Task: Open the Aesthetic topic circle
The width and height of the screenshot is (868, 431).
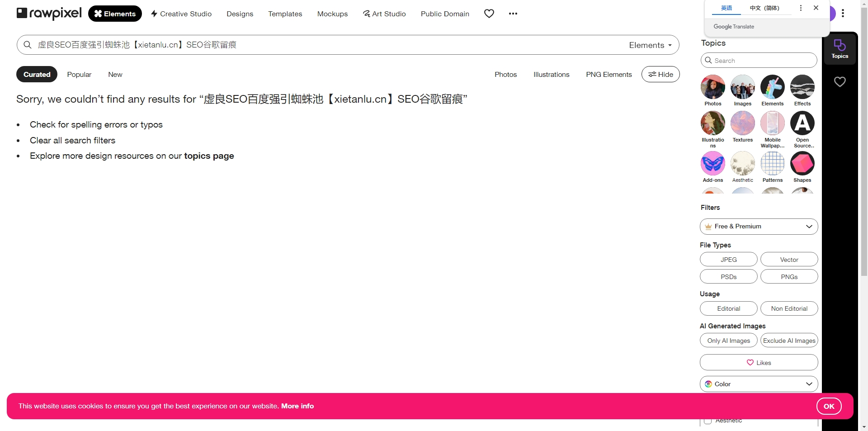Action: pos(743,163)
